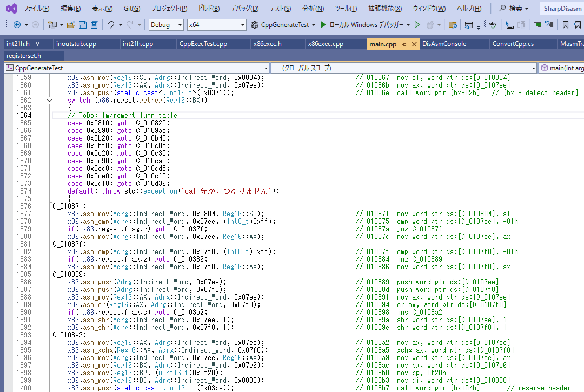Click the search magnifier icon in title bar
Image resolution: width=584 pixels, height=392 pixels.
coord(502,8)
